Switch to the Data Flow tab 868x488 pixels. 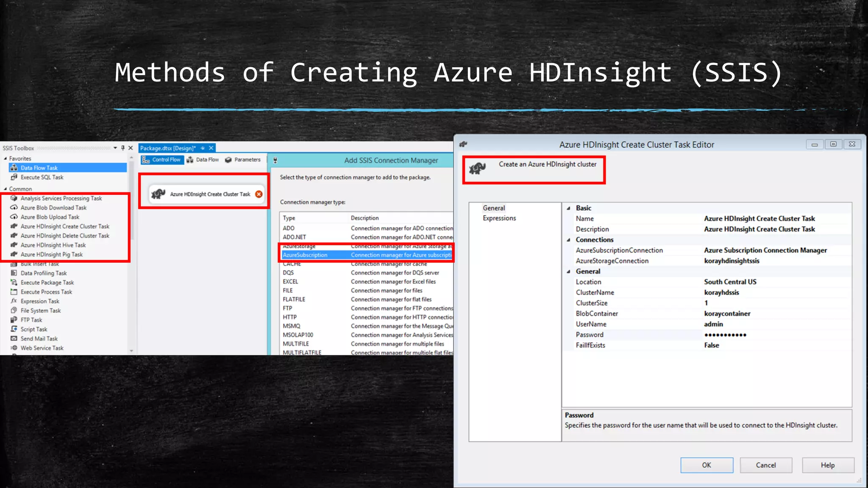[203, 160]
